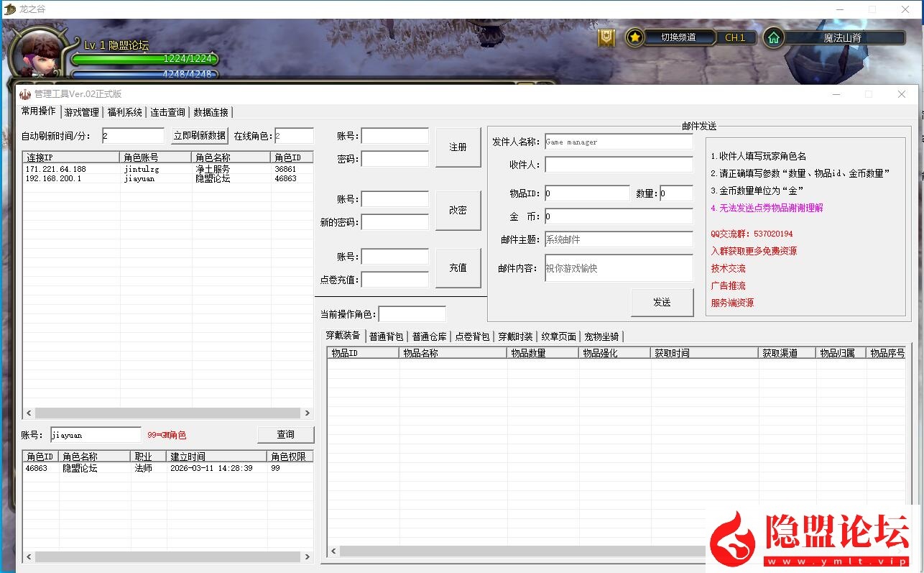924x573 pixels.
Task: Click the CH.1 channel indicator
Action: [735, 37]
